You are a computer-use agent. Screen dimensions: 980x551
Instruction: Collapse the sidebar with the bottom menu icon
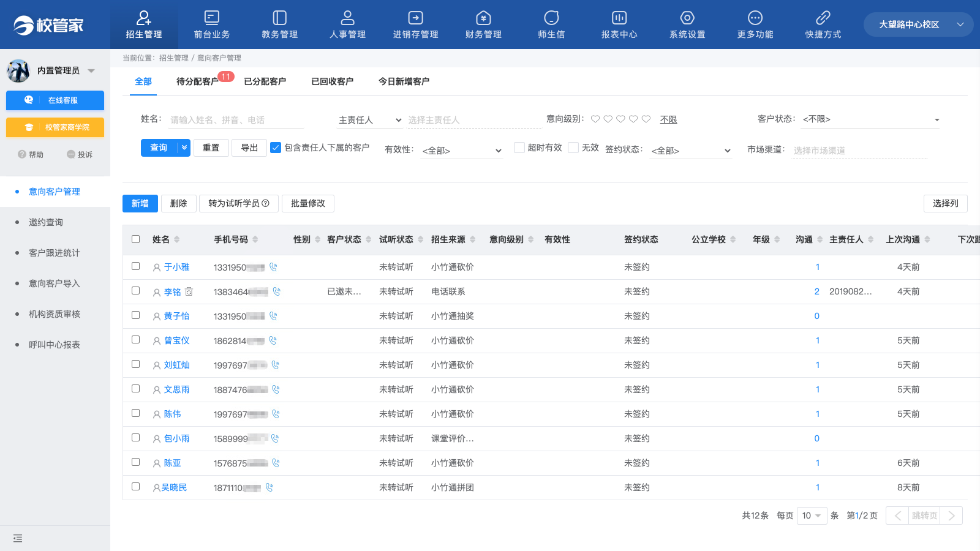(x=18, y=538)
